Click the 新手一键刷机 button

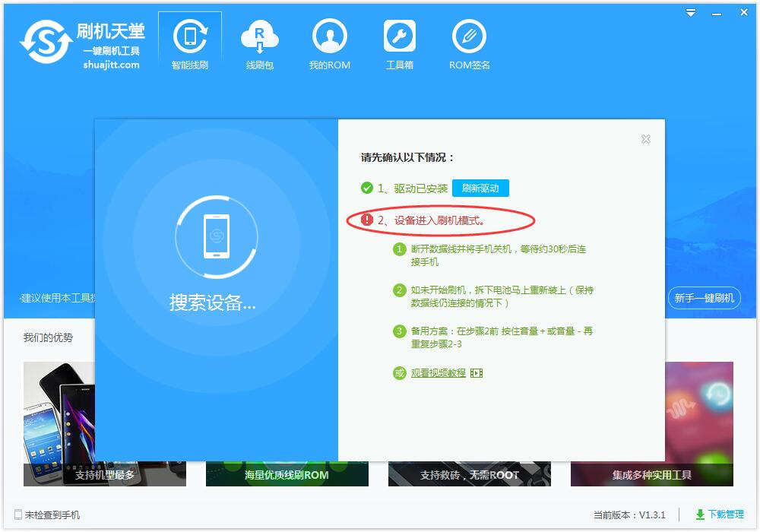point(705,297)
